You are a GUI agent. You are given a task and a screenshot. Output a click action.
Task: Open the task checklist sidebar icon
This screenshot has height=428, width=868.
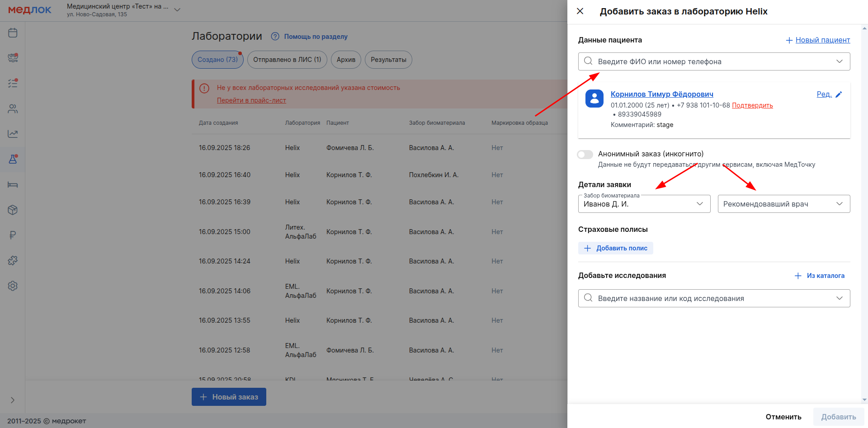tap(13, 83)
